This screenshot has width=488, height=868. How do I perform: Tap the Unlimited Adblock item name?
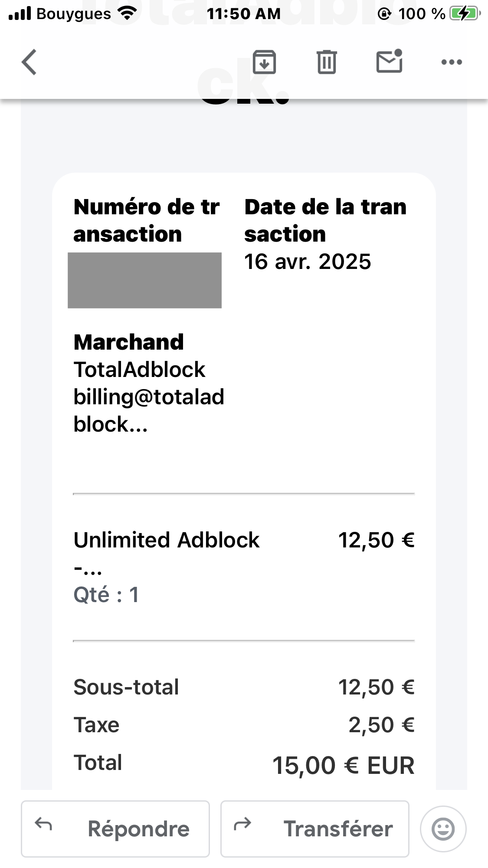(167, 540)
